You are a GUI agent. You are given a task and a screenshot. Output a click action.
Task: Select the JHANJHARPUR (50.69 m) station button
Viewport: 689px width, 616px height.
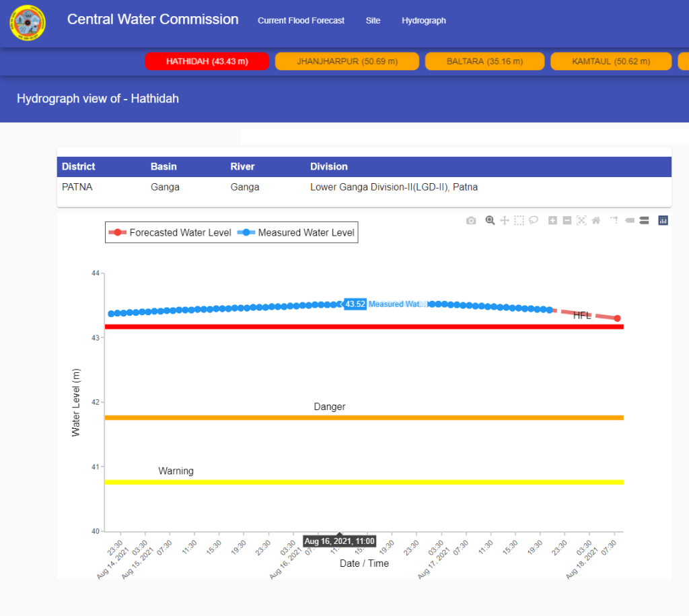click(x=347, y=61)
